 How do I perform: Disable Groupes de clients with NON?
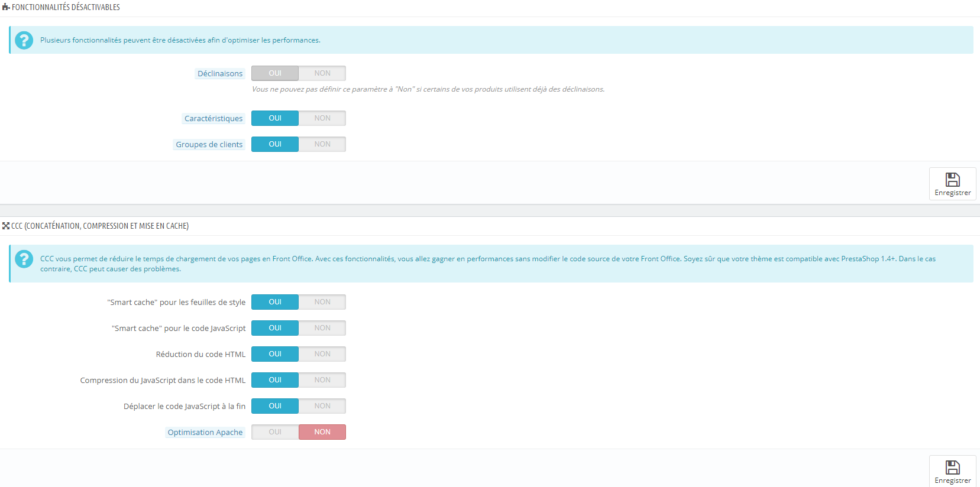point(322,144)
